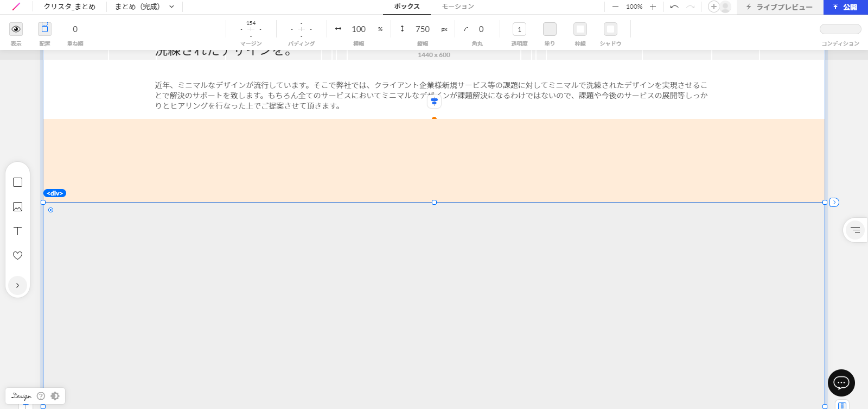Change the height unit px selector
The image size is (868, 409).
tap(444, 29)
